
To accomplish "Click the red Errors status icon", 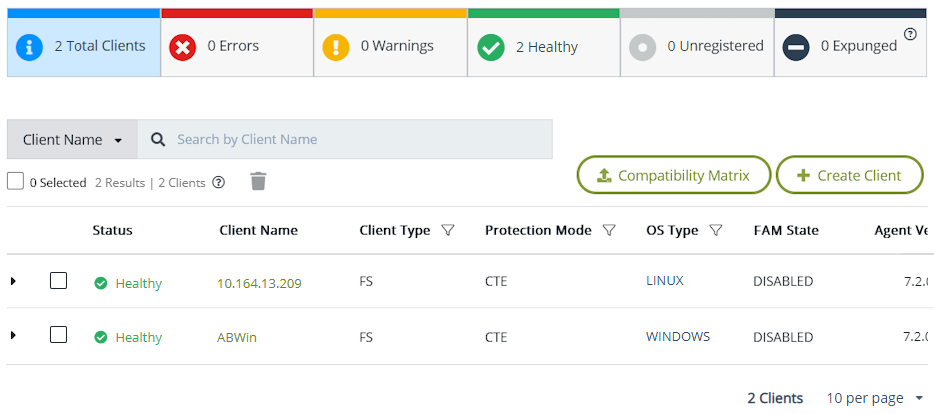I will tap(182, 46).
